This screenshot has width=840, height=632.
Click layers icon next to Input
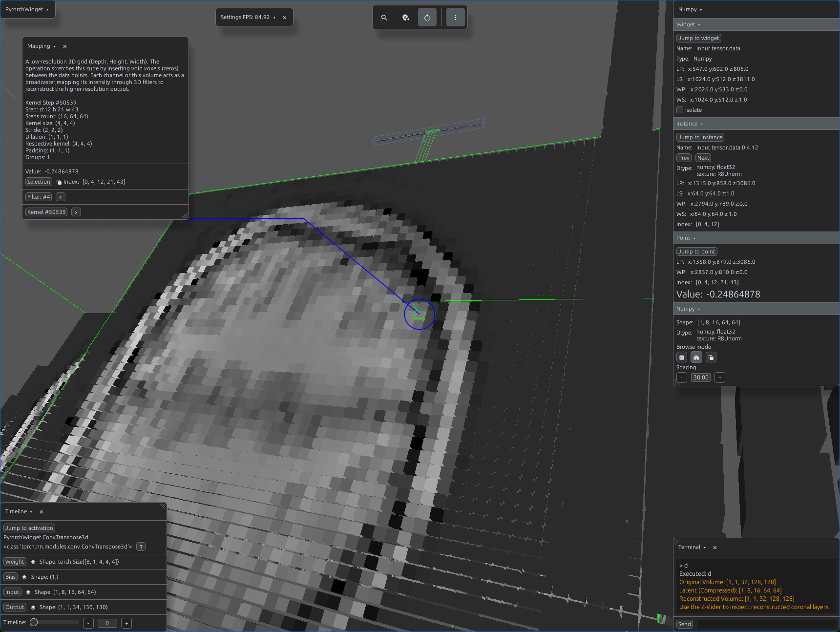28,592
